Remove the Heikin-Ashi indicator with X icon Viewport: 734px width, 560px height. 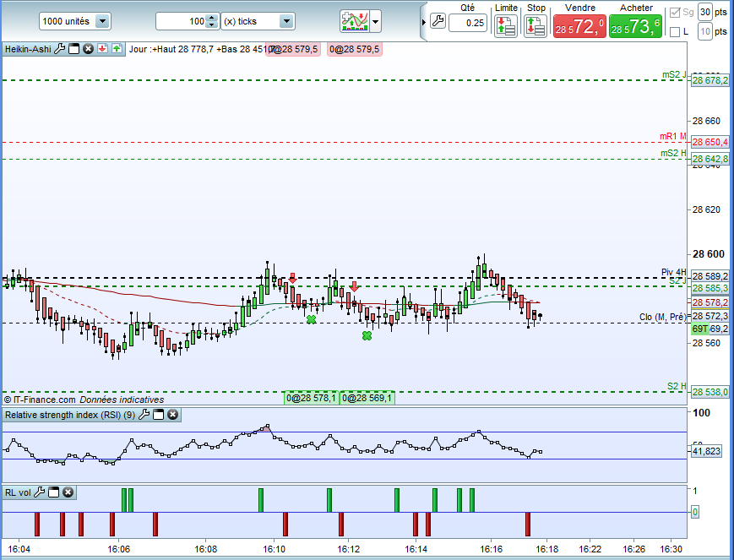(88, 49)
